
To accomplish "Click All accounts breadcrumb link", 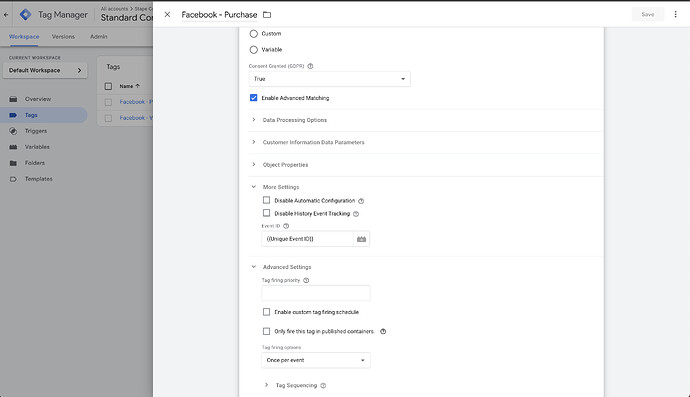I will tap(114, 9).
